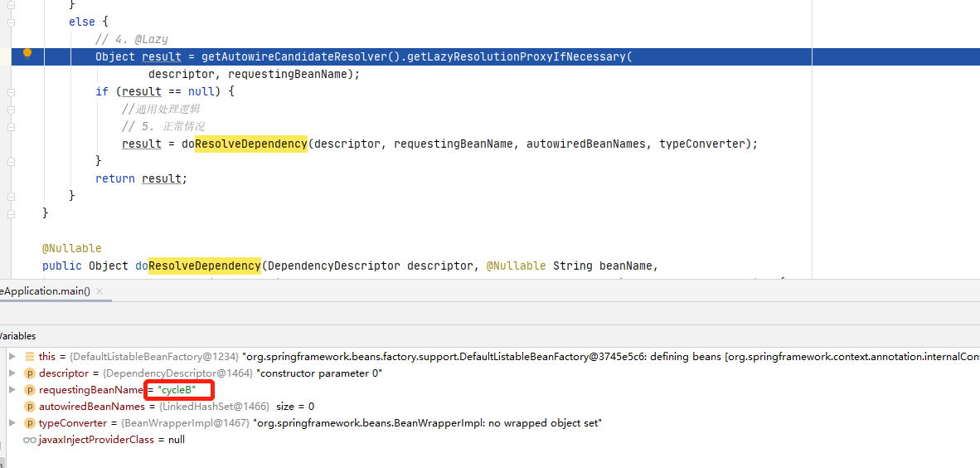Screen dimensions: 980x468
Task: Collapse the else block fold marker
Action: pos(12,22)
